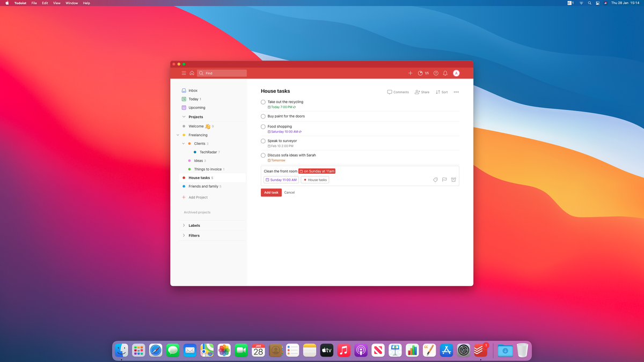This screenshot has height=362, width=644.
Task: Open the Add task plus icon in header
Action: pyautogui.click(x=411, y=73)
